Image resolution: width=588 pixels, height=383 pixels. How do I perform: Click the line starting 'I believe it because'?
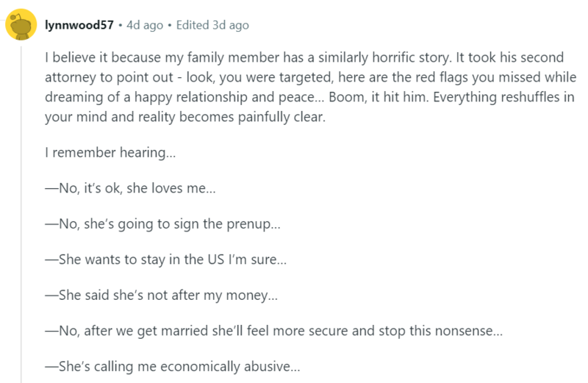click(304, 57)
